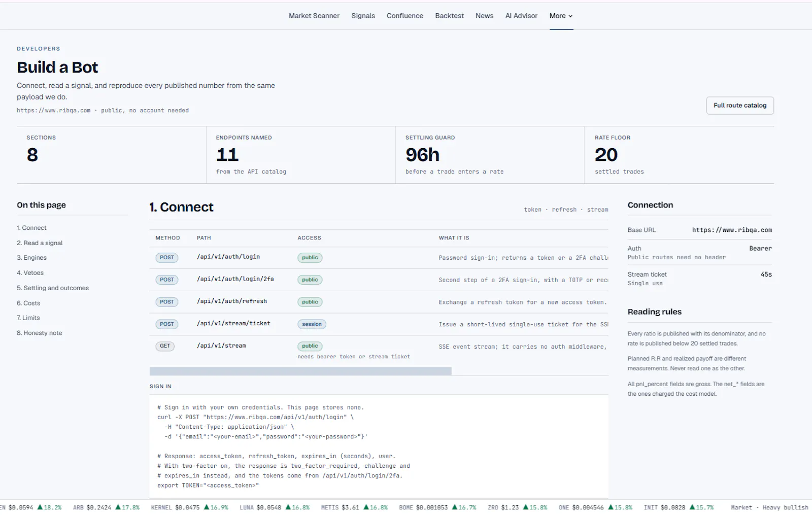The height and width of the screenshot is (515, 812).
Task: Click the Build a Bot heading
Action: pos(57,67)
